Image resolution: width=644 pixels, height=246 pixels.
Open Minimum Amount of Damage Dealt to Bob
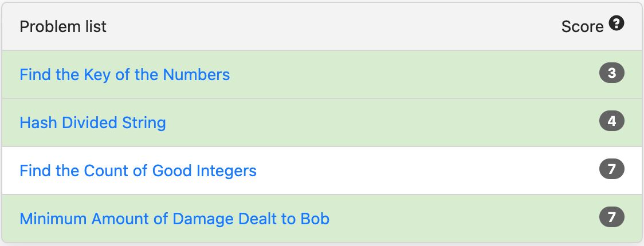(175, 219)
